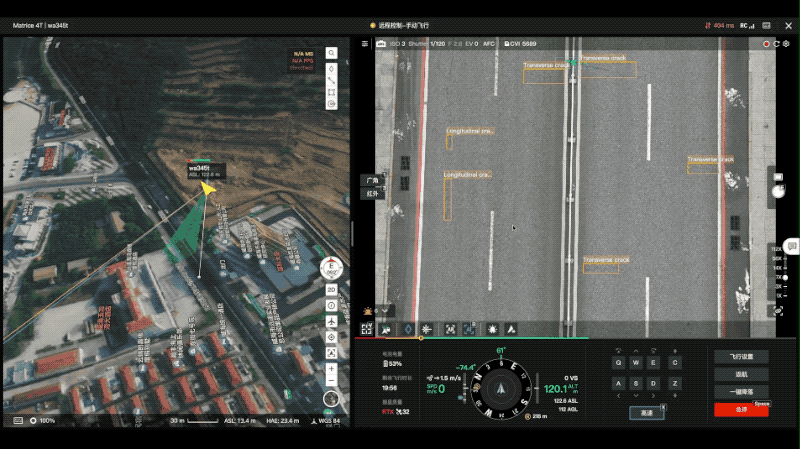Select the area polygon tool on map

331,92
